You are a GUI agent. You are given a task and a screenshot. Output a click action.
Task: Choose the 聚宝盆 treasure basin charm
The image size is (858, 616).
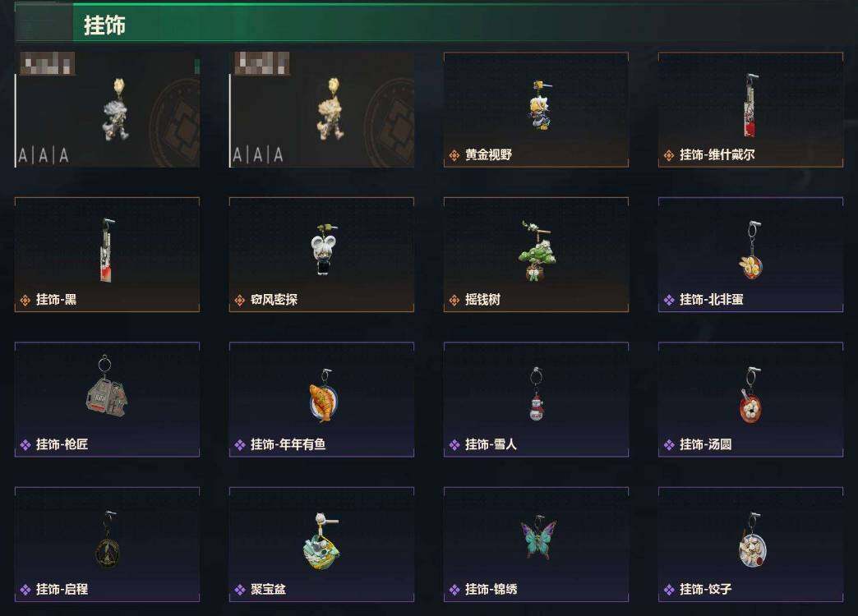(322, 545)
